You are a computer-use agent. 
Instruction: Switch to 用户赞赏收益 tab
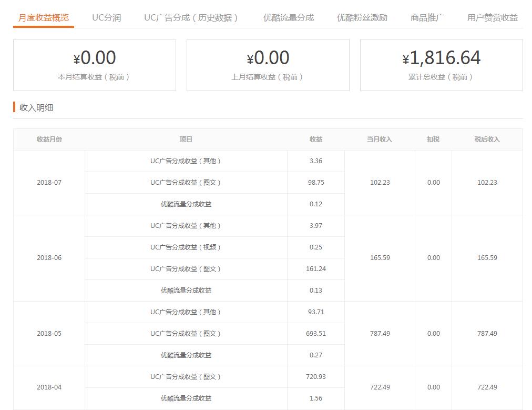[x=491, y=17]
